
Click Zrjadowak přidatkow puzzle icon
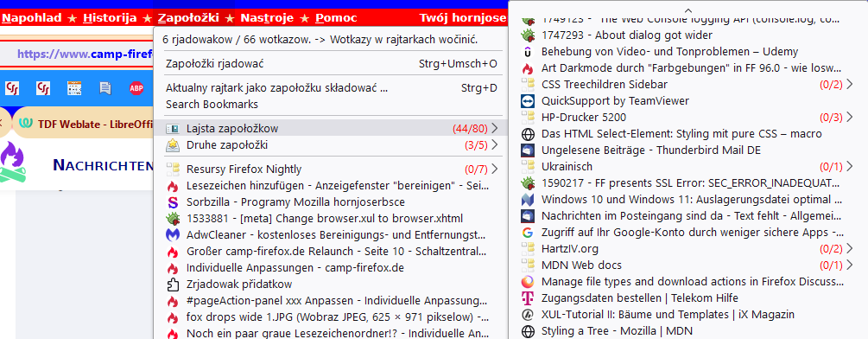[174, 285]
